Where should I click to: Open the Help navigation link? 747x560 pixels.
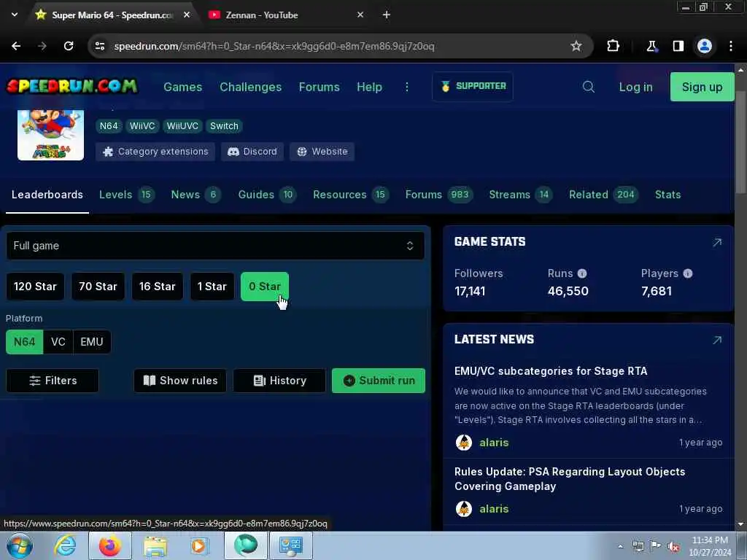[x=369, y=87]
